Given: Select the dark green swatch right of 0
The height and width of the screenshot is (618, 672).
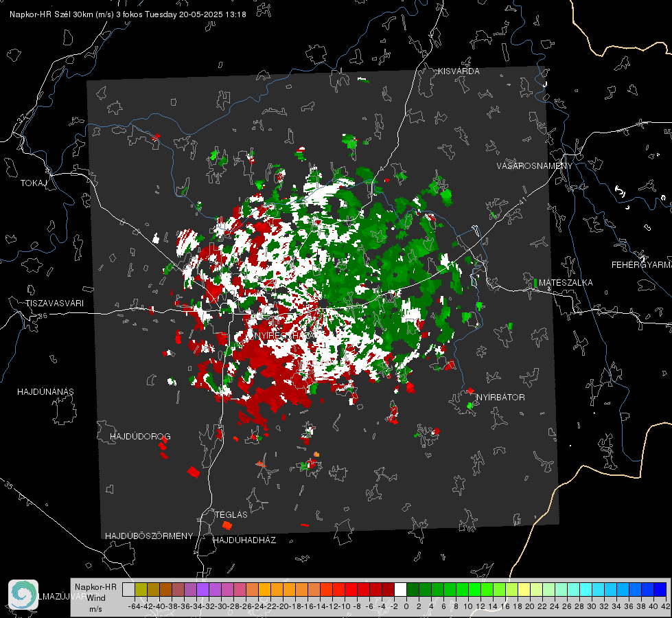Looking at the screenshot, I should pyautogui.click(x=413, y=589).
